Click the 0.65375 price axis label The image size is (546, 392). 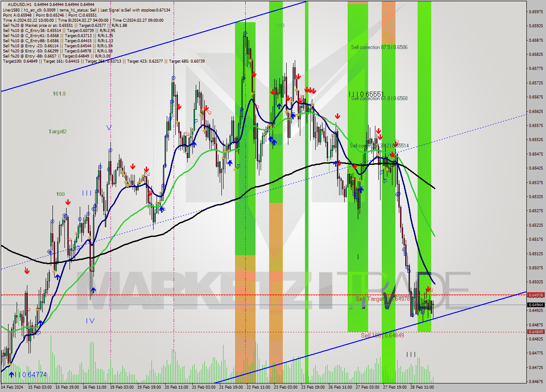point(536,182)
